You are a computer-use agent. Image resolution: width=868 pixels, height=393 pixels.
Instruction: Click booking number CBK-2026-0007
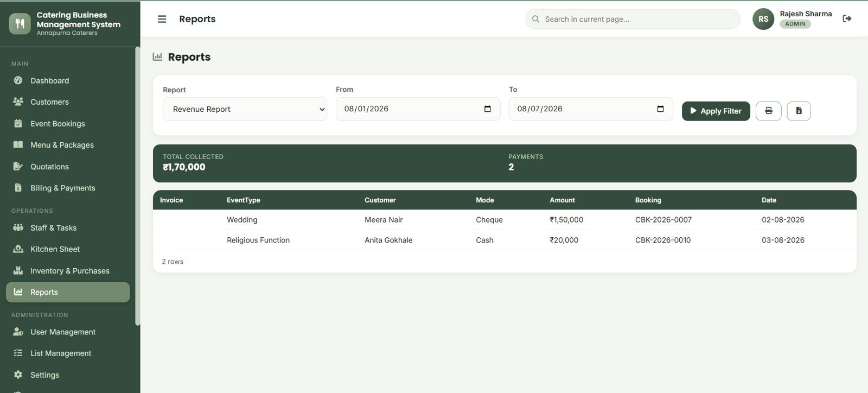(663, 220)
